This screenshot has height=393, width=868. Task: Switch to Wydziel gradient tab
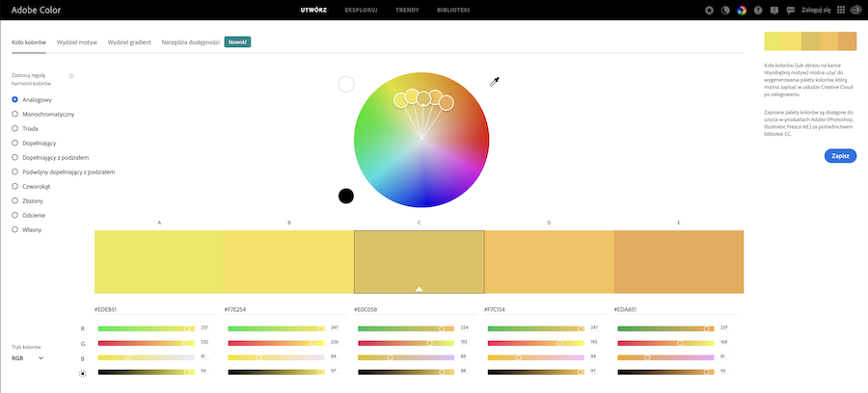129,42
